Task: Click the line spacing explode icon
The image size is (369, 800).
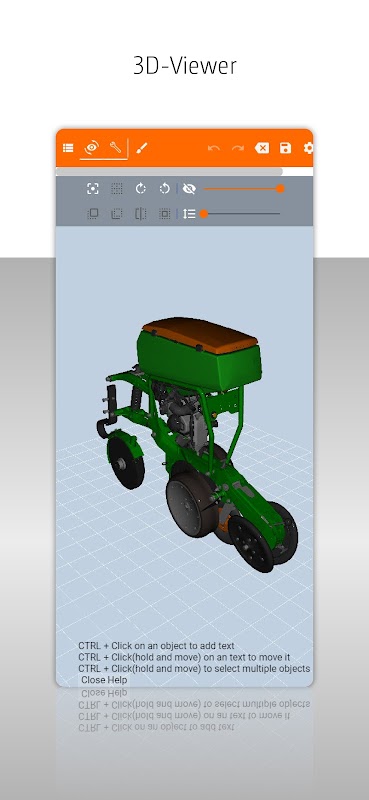Action: coord(189,214)
